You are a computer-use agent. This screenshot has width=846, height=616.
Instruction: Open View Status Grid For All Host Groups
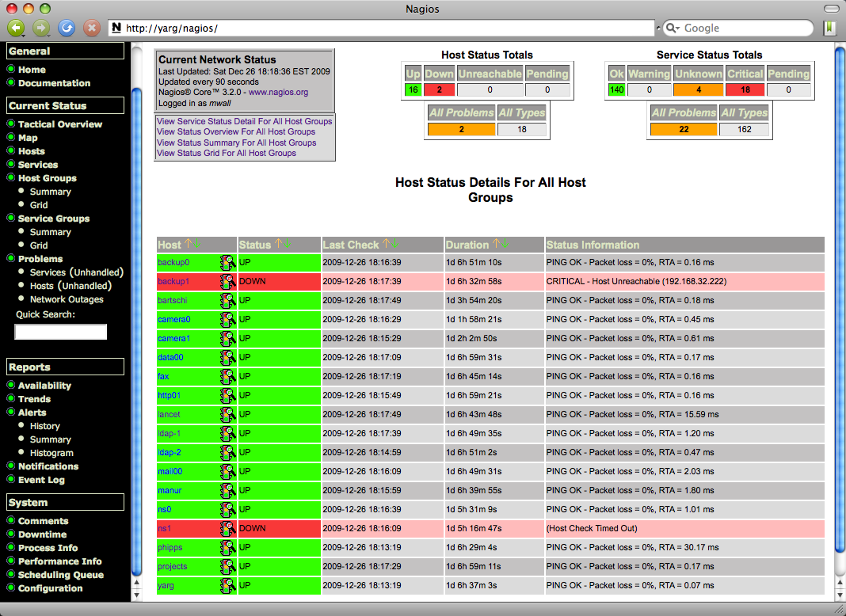[x=227, y=154]
